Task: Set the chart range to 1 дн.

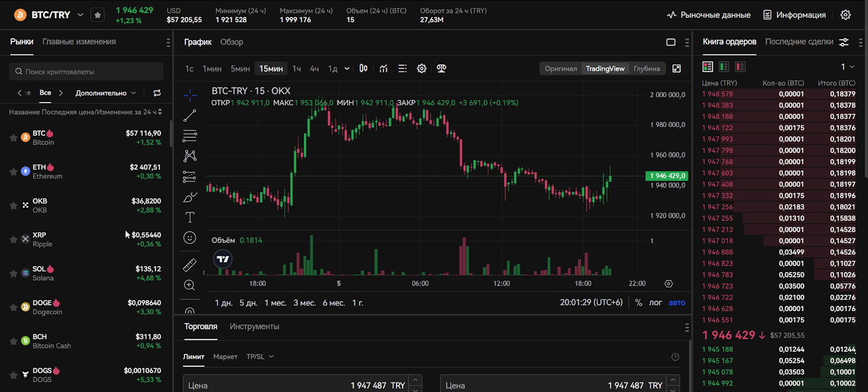Action: coord(224,303)
